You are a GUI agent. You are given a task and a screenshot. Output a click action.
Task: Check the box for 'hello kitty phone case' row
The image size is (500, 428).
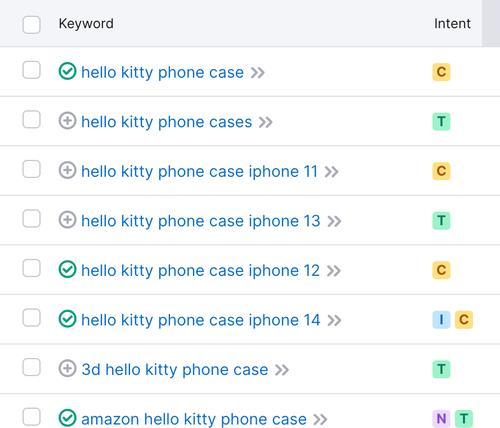[x=32, y=70]
